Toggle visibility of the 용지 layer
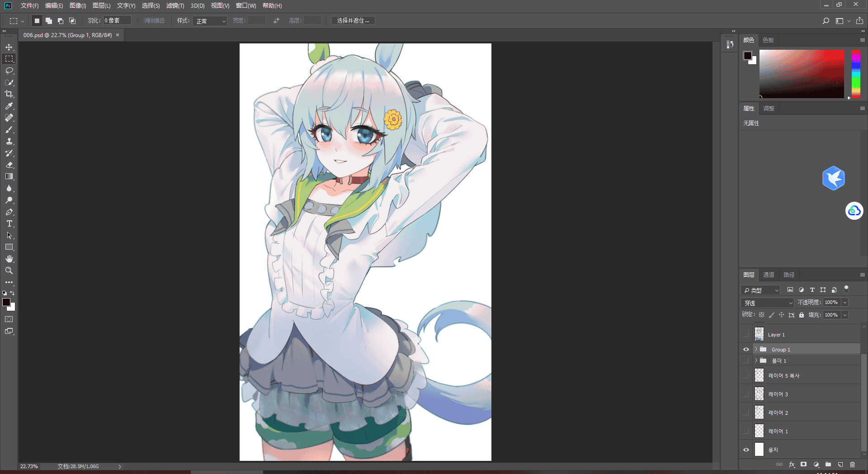Screen dimensions: 868x474 click(746, 450)
